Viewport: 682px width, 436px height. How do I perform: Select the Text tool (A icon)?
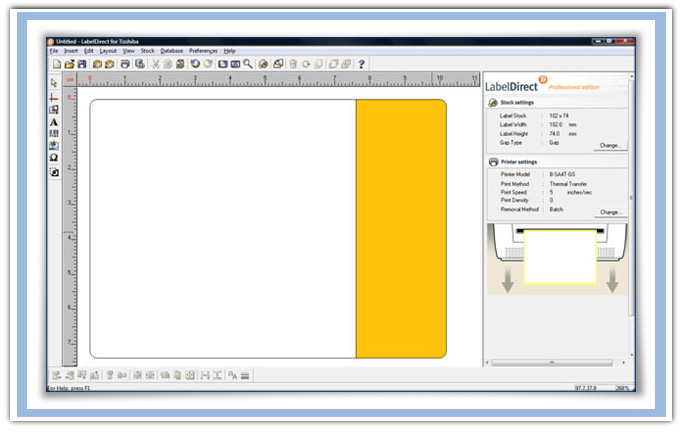(54, 122)
